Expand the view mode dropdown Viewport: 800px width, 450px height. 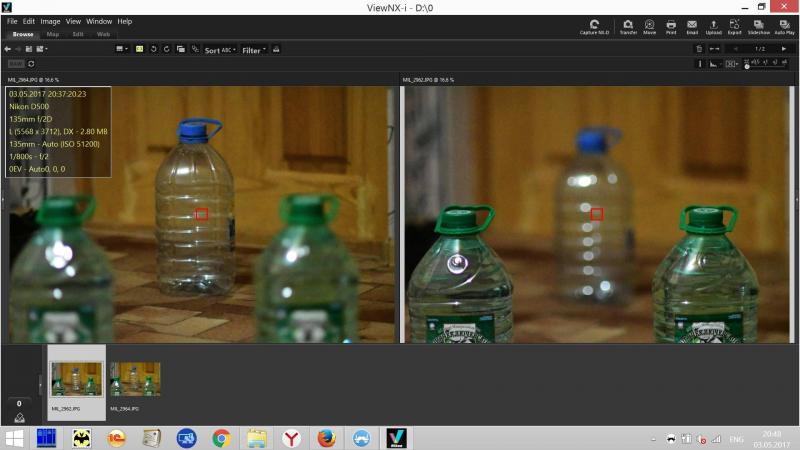click(121, 49)
